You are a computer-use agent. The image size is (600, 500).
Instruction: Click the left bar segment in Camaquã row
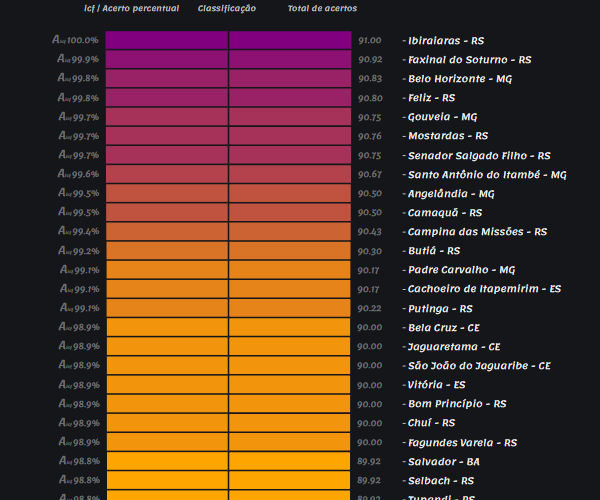click(x=167, y=212)
